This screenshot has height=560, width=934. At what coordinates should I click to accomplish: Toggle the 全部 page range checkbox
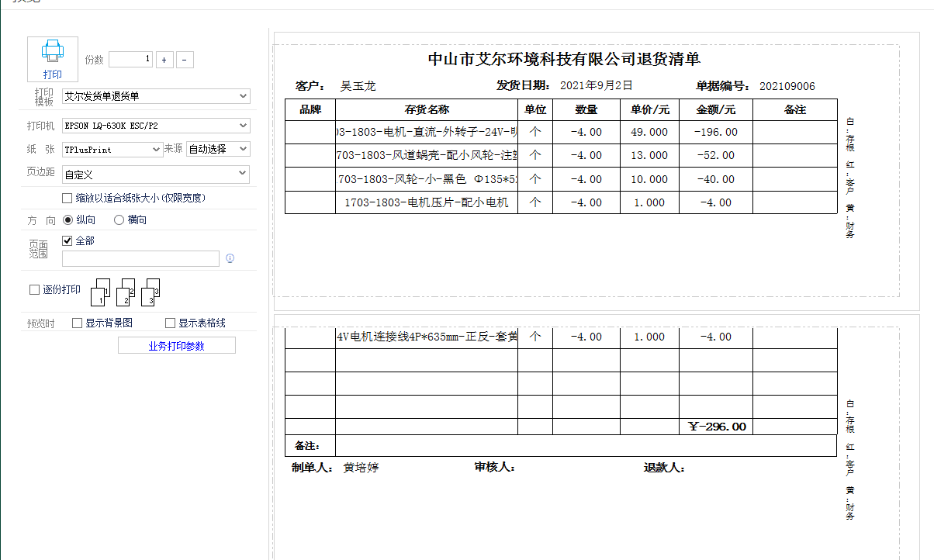click(67, 241)
